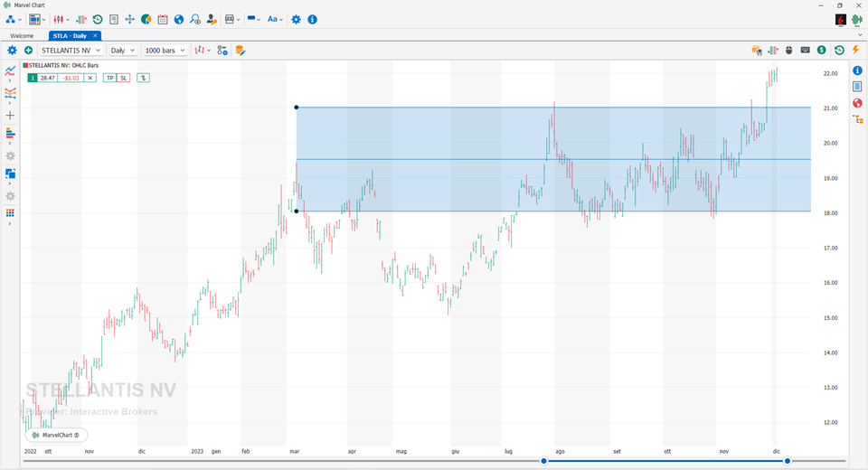
Task: Click the green add plus icon
Action: (28, 51)
